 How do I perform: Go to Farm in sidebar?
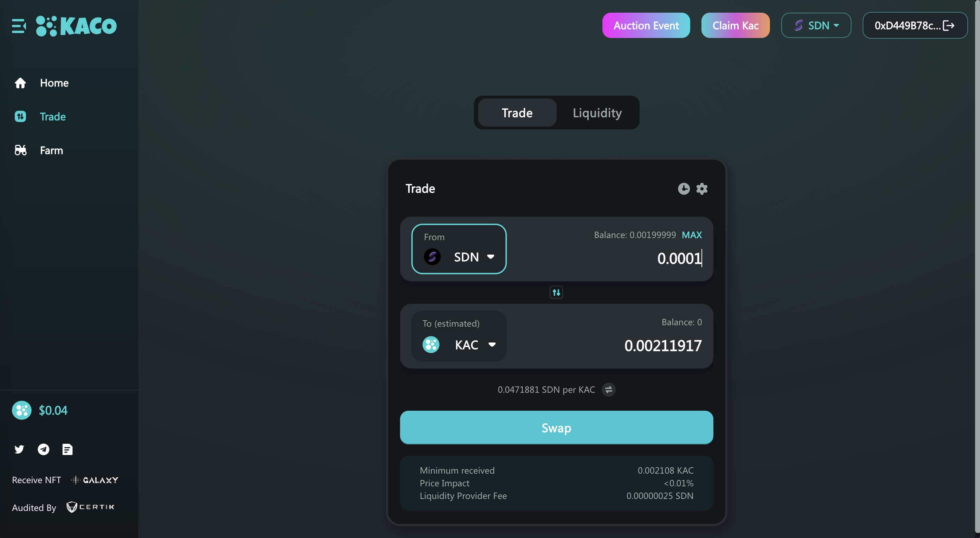pyautogui.click(x=51, y=150)
